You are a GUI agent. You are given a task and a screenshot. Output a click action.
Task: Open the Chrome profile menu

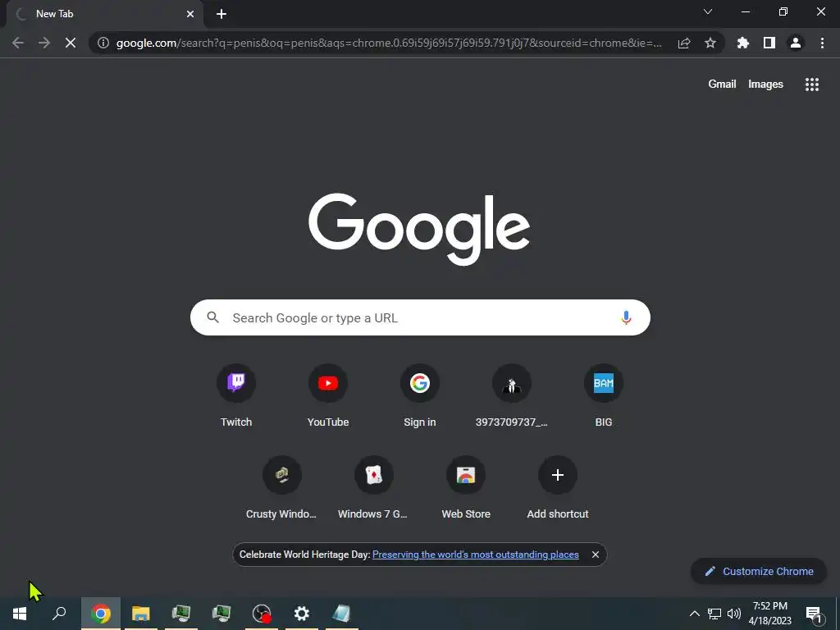point(795,43)
